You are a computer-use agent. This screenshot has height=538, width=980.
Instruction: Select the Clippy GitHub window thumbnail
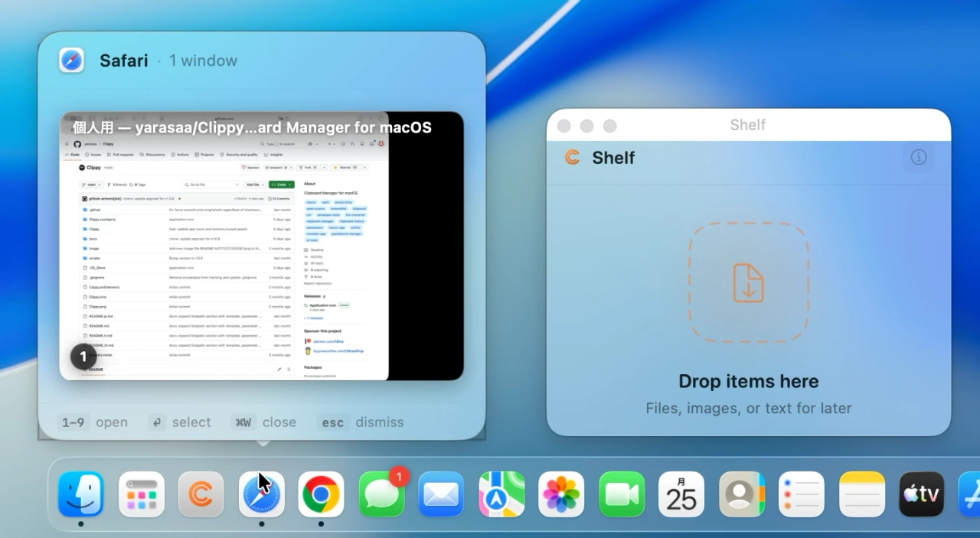[x=262, y=246]
